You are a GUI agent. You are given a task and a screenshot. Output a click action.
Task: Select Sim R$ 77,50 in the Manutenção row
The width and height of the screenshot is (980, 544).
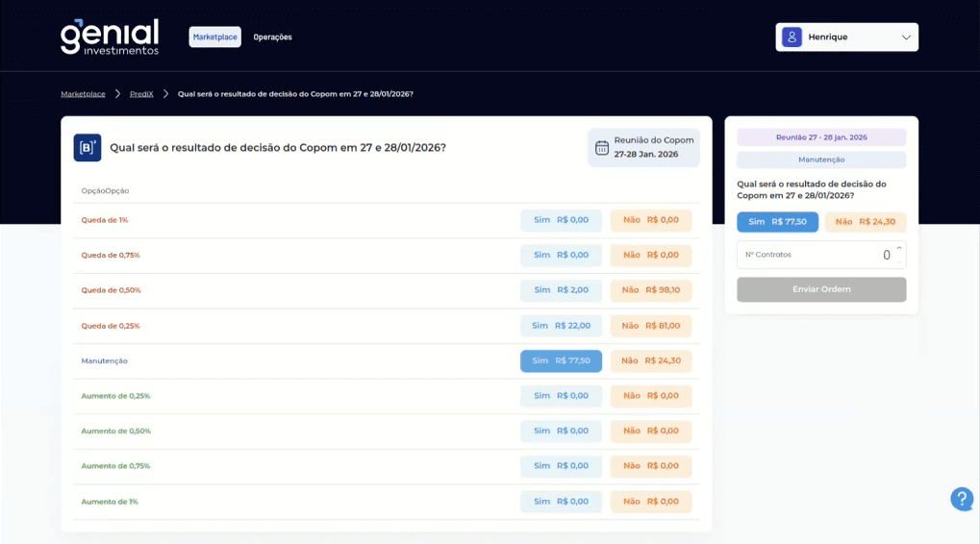[x=562, y=360]
